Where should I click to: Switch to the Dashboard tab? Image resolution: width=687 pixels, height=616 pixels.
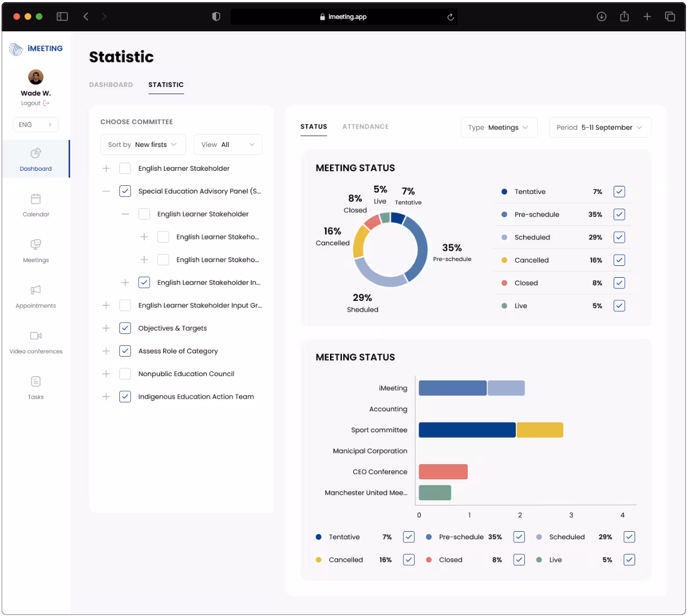click(111, 85)
